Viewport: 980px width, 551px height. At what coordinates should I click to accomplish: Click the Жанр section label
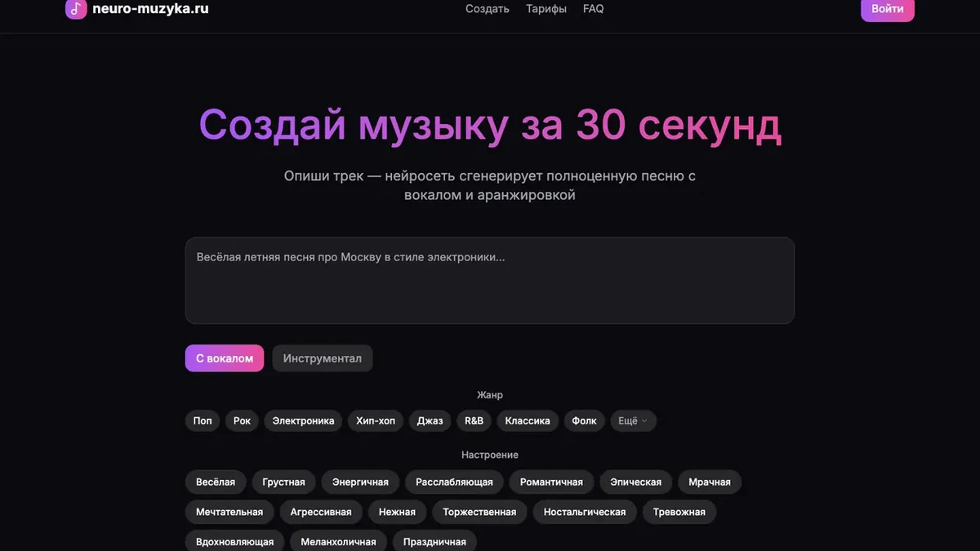click(490, 395)
